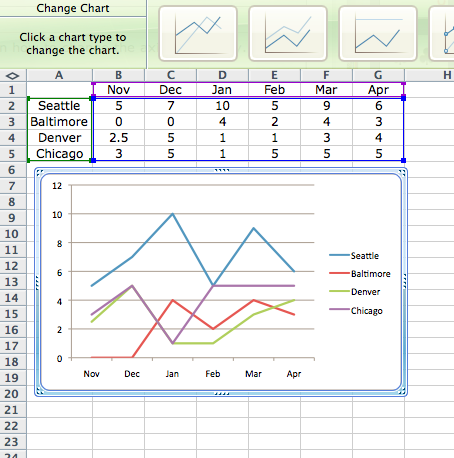Click the blue Seattle line peak at Jan

172,214
